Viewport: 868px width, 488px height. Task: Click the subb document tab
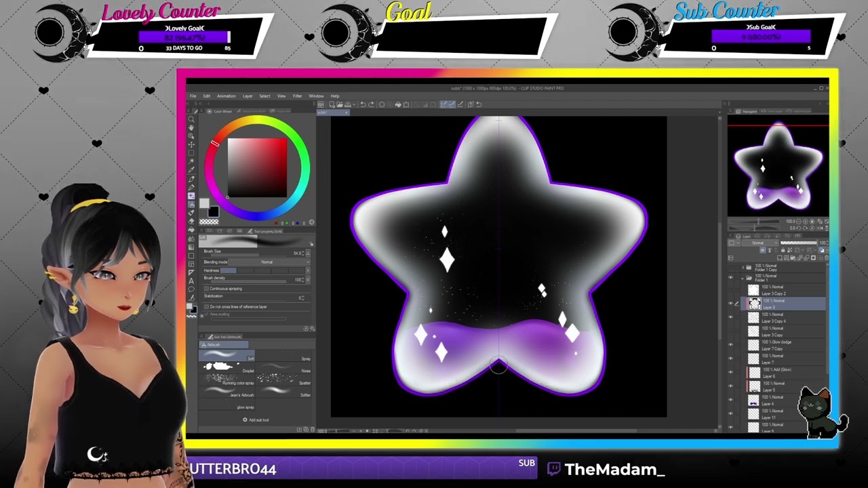tap(332, 113)
